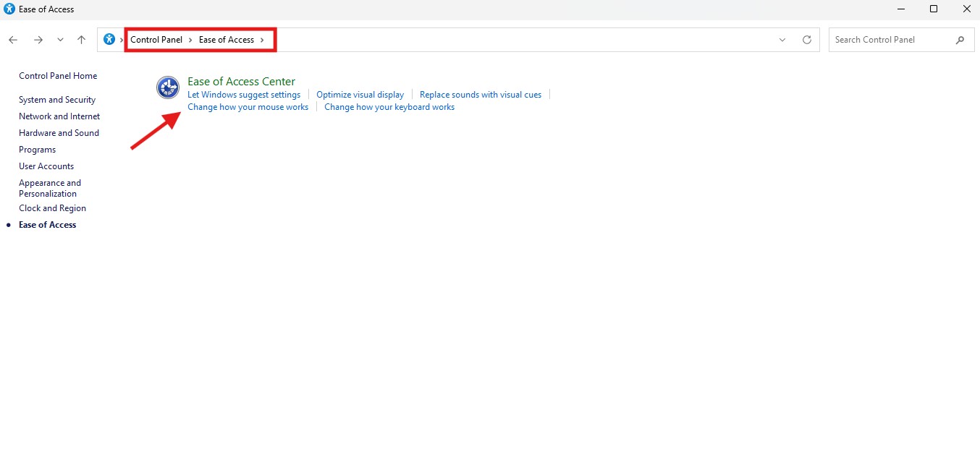
Task: Click the Search Control Panel field
Action: pyautogui.click(x=890, y=40)
